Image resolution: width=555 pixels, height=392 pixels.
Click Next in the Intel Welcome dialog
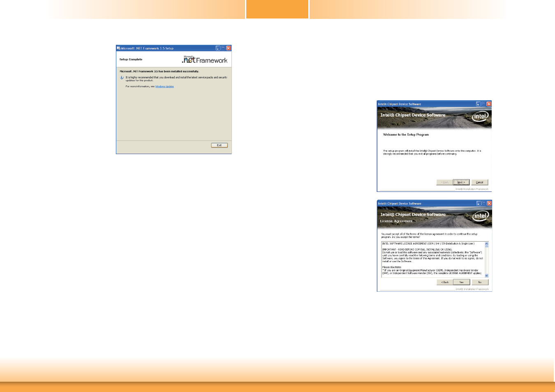pos(461,182)
